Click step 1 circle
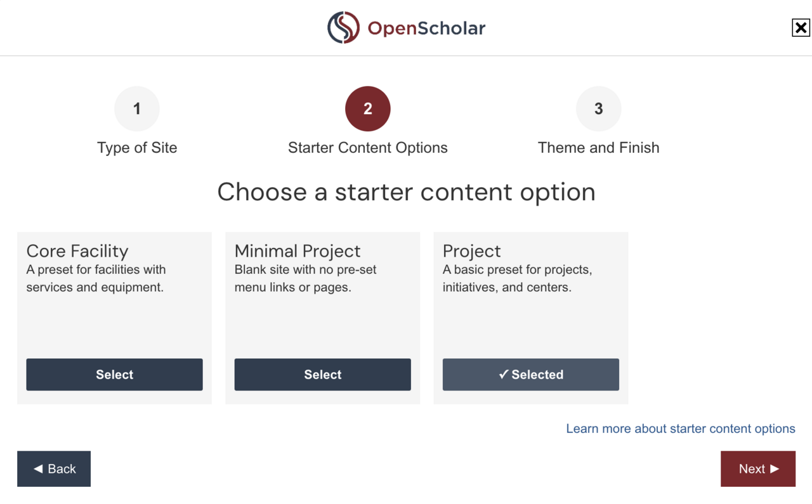Screen dimensions: 812x504 tap(137, 109)
